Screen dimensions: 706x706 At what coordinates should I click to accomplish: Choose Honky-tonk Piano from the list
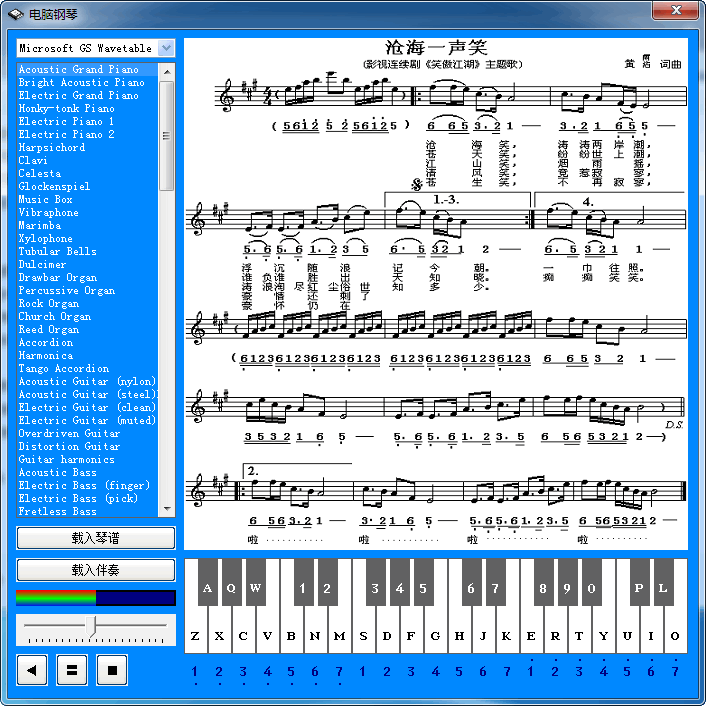[x=88, y=109]
